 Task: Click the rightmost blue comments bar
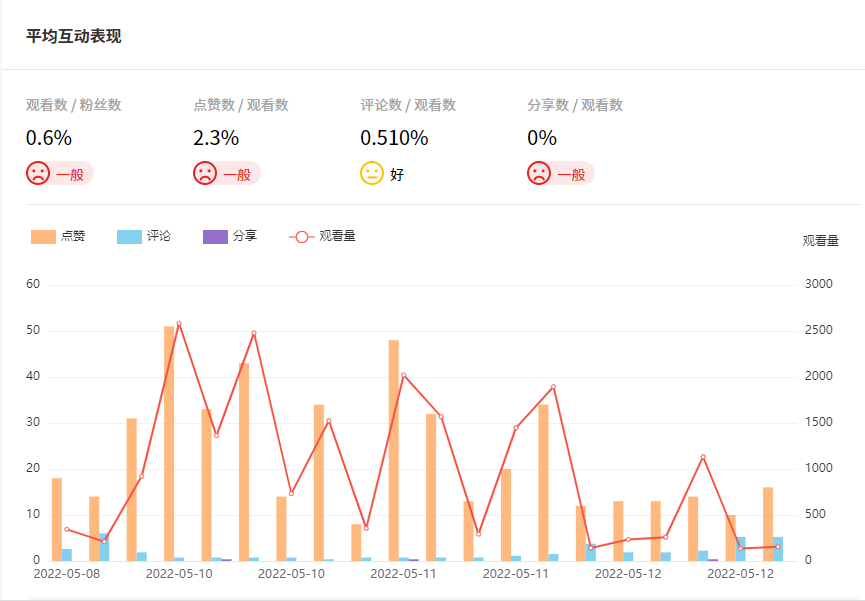778,549
